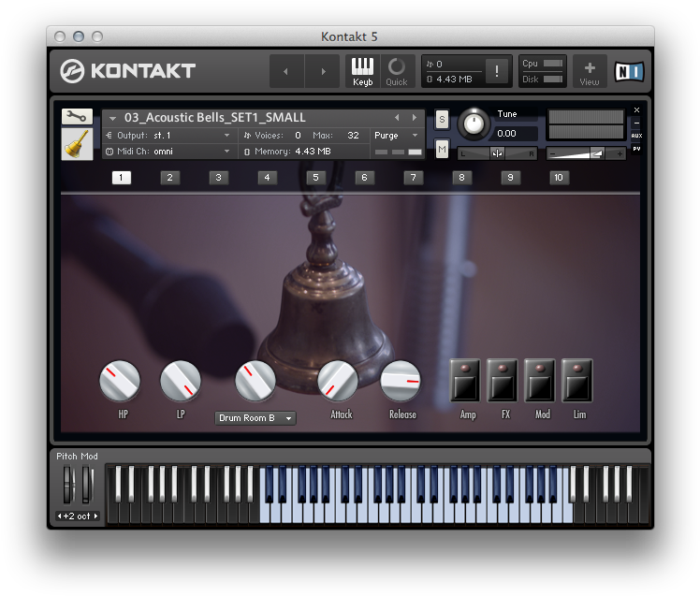The width and height of the screenshot is (700, 596).
Task: Toggle the AUX sends panel
Action: (x=637, y=136)
